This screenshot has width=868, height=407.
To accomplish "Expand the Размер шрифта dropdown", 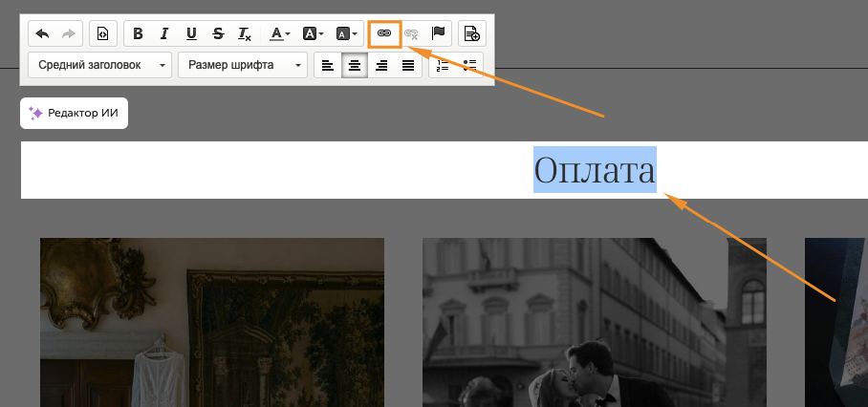I will 242,65.
